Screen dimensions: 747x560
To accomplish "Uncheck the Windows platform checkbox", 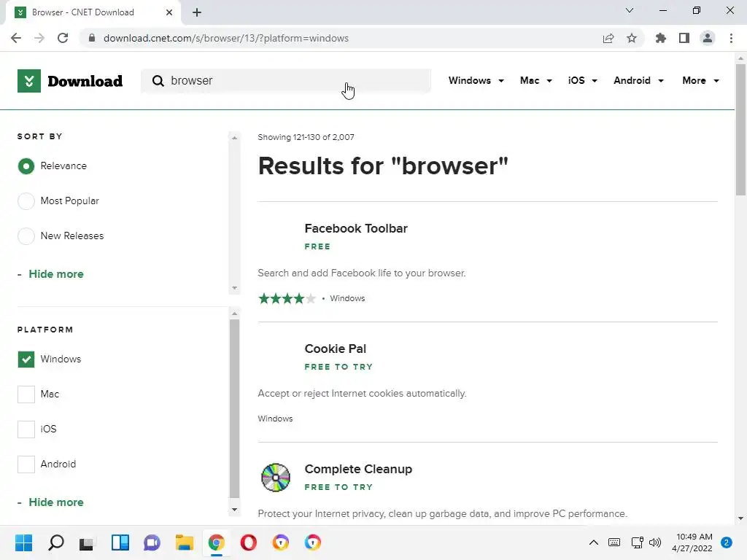I will click(x=26, y=359).
